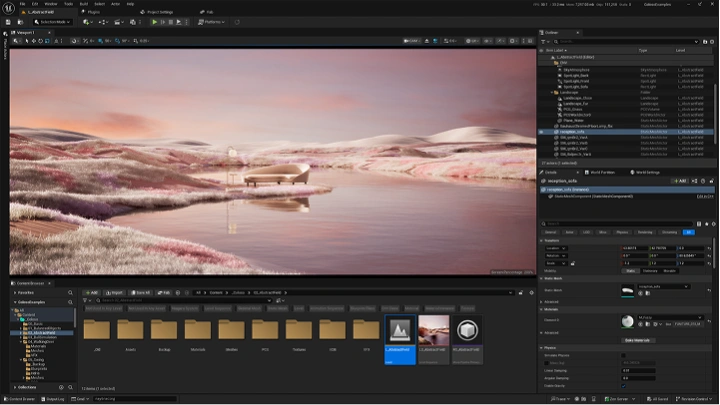Switch to the Project Settings tab
This screenshot has height=405, width=720.
(x=157, y=12)
